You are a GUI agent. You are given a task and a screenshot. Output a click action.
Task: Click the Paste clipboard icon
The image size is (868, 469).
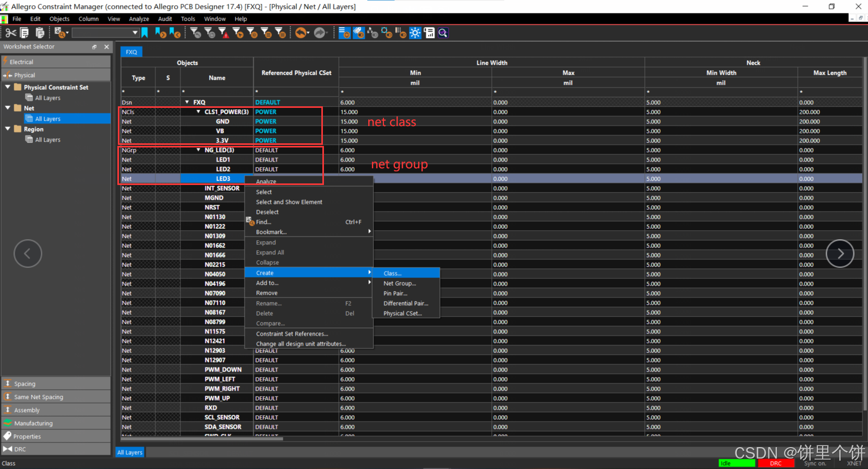click(x=40, y=33)
